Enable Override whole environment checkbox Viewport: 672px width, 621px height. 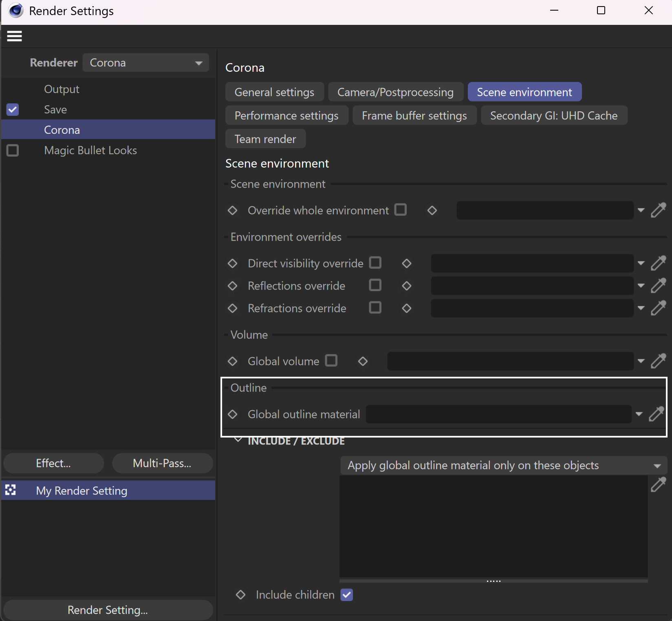click(x=401, y=210)
